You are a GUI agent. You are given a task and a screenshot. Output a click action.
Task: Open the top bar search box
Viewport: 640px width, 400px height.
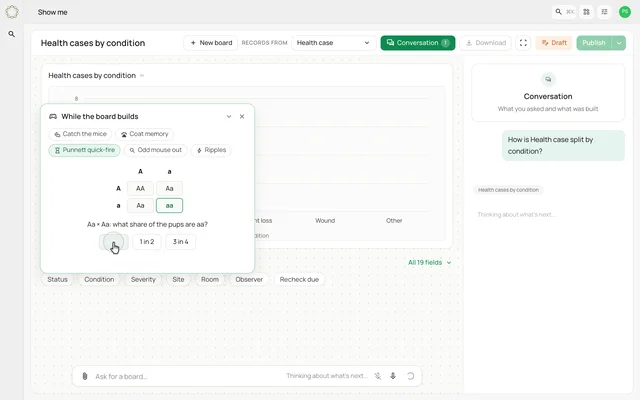click(x=564, y=12)
